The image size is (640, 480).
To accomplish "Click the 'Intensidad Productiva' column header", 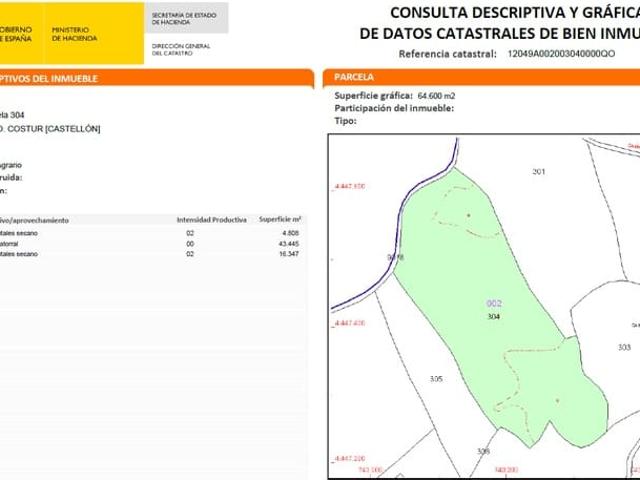I will (211, 220).
